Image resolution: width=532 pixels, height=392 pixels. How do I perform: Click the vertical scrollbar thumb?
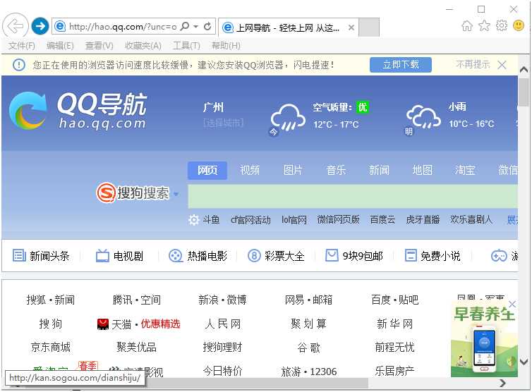[x=524, y=92]
